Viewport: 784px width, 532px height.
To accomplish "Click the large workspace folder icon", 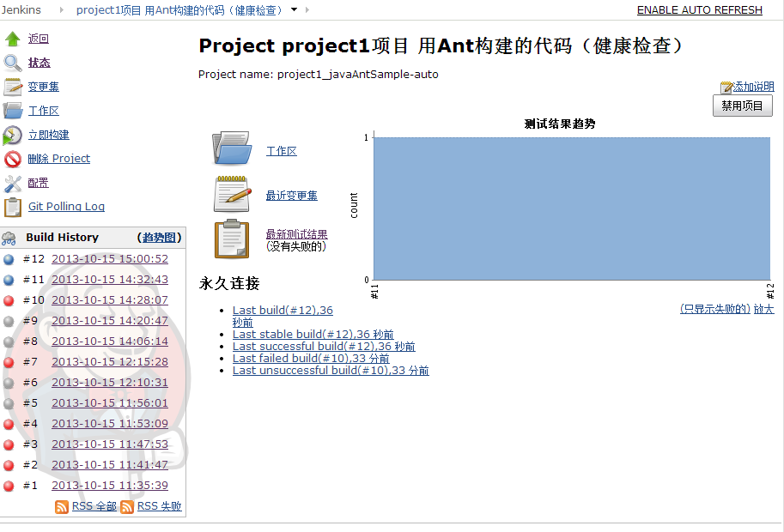I will point(232,148).
